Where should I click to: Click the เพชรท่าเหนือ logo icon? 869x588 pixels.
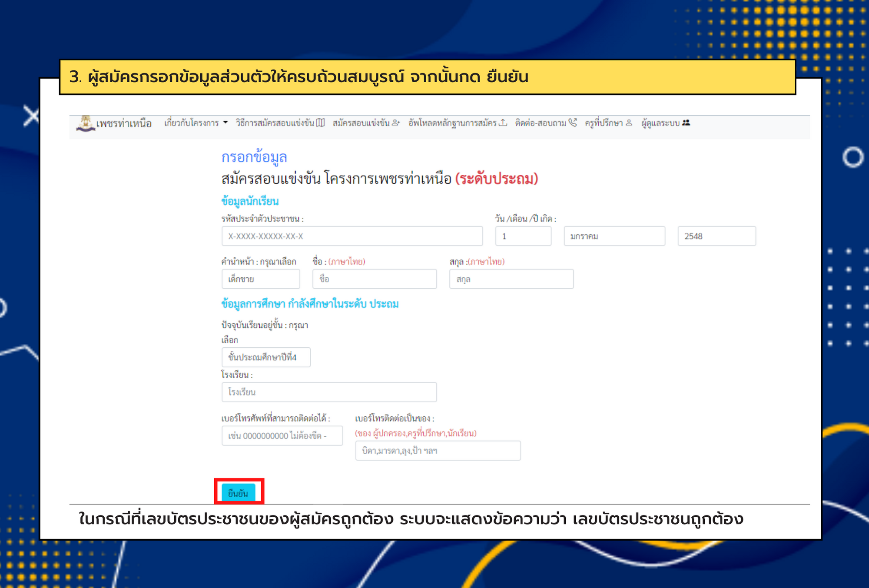86,123
